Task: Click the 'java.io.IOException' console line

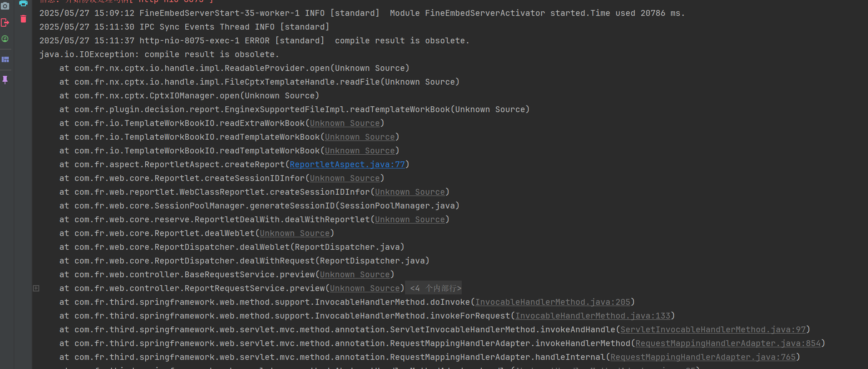Action: pyautogui.click(x=159, y=54)
